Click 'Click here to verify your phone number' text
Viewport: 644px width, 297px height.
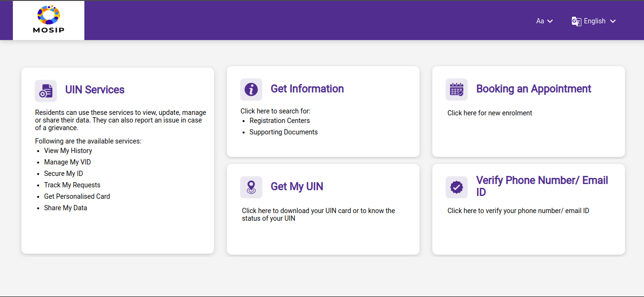pos(518,211)
